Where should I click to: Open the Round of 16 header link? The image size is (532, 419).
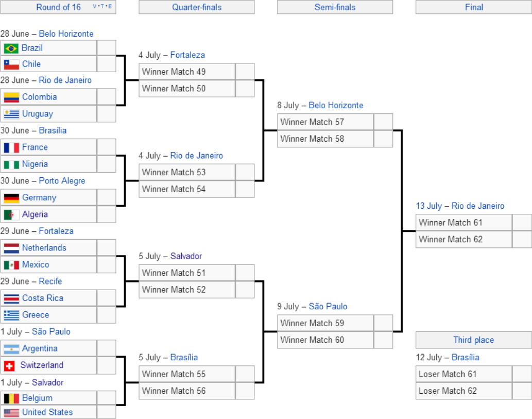point(58,7)
